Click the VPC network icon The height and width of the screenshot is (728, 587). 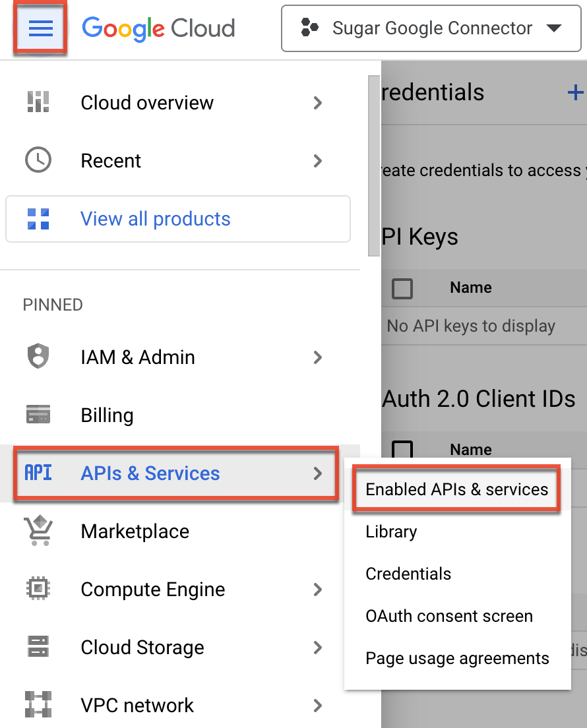pos(38,705)
